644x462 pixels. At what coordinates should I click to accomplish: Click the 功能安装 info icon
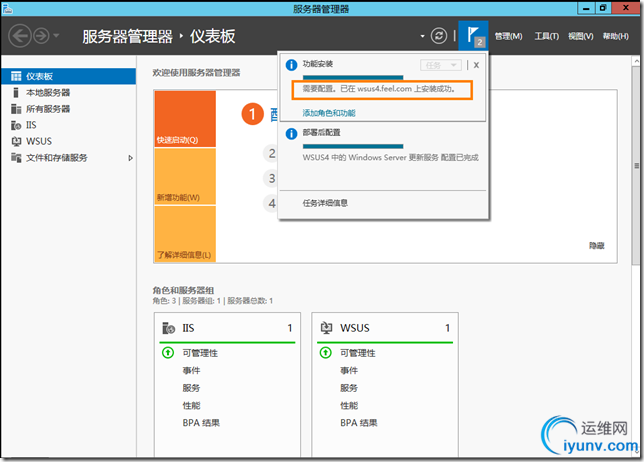(x=291, y=65)
